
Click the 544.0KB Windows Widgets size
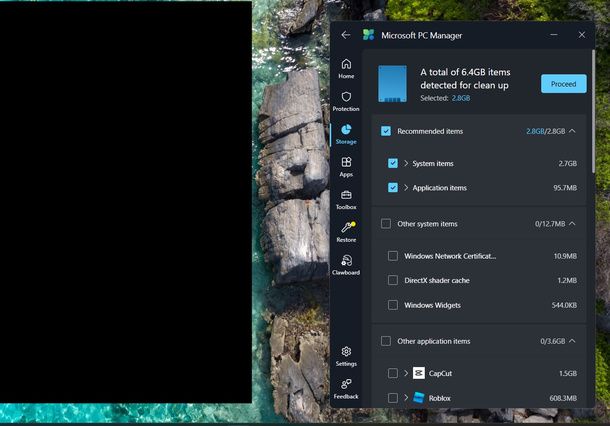564,305
